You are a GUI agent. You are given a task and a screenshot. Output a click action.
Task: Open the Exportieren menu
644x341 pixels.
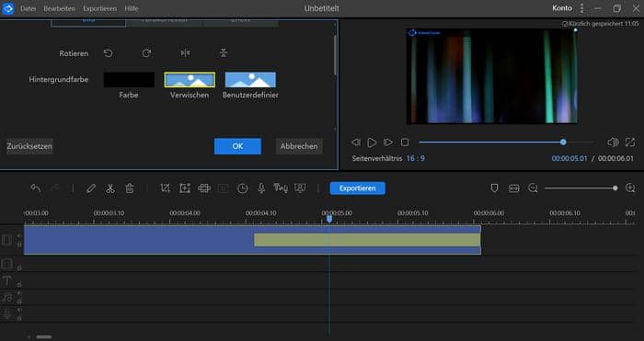point(99,8)
